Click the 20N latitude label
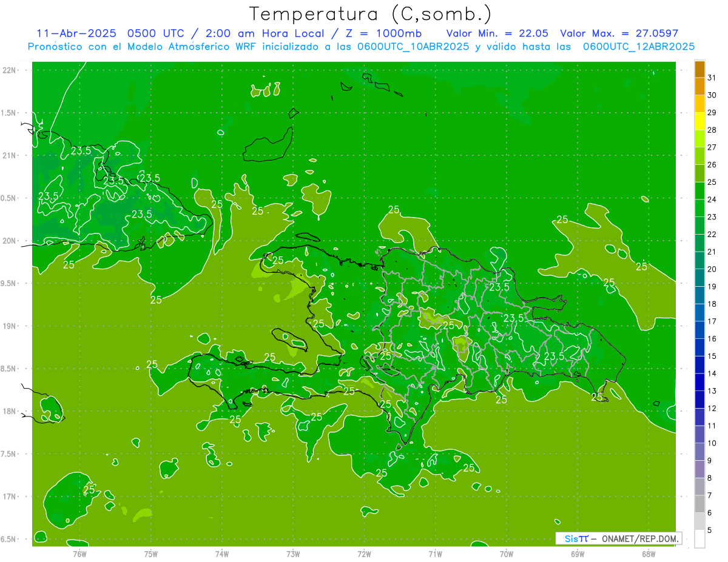Screen dimensions: 728x562 tap(9, 241)
